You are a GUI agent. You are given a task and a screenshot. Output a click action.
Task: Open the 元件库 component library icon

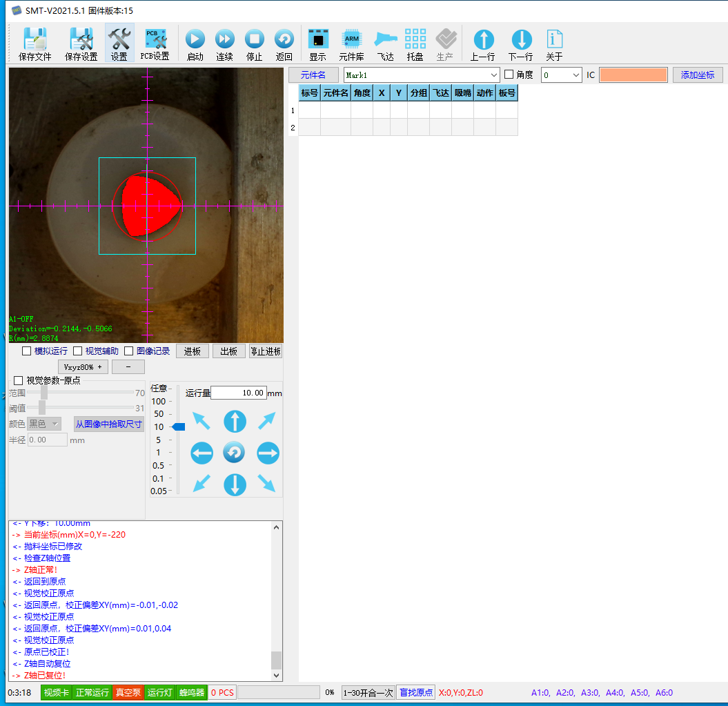click(x=351, y=44)
